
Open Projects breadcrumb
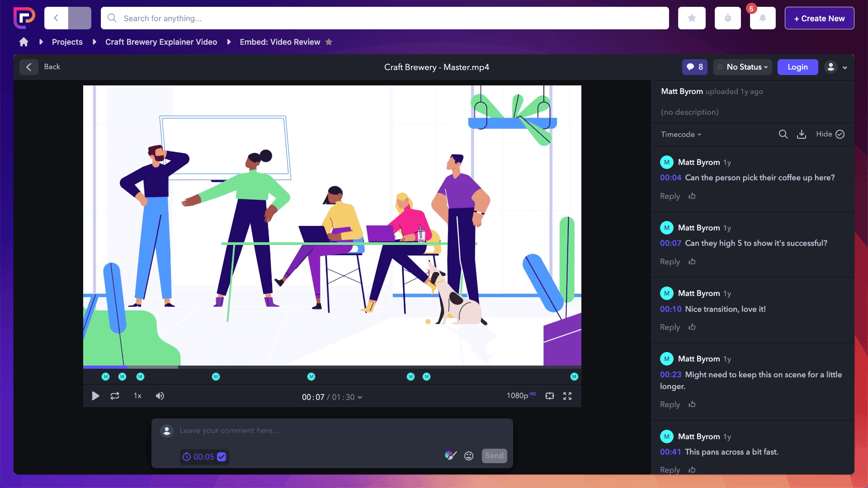coord(67,42)
